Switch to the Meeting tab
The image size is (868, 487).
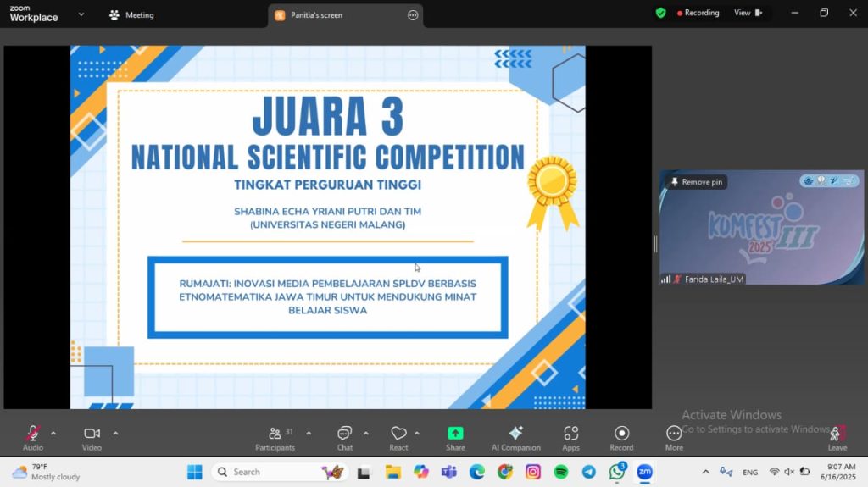pos(131,14)
